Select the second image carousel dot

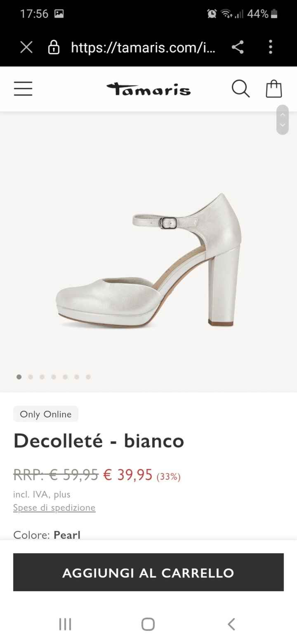click(x=31, y=377)
